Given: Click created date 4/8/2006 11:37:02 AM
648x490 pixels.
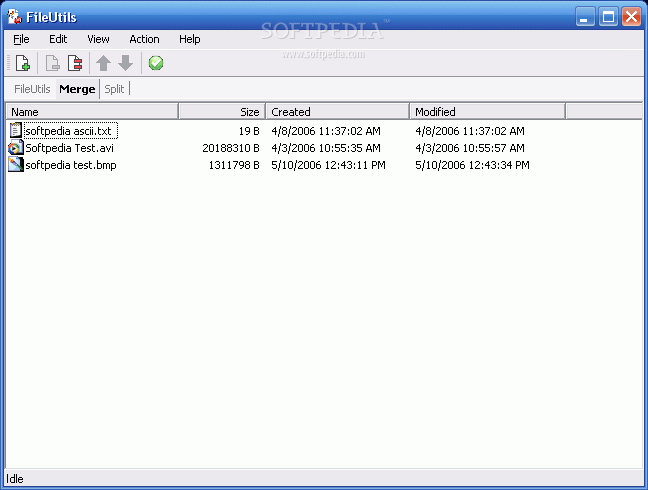Looking at the screenshot, I should click(x=326, y=131).
